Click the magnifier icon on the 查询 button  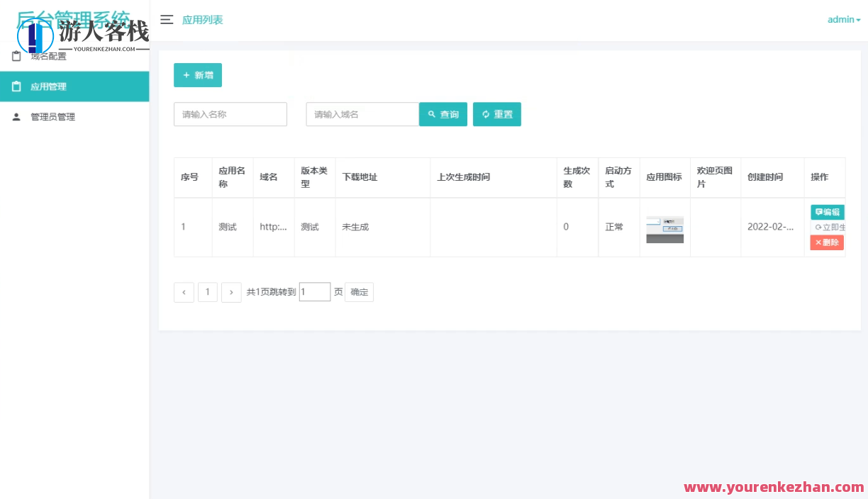pos(431,113)
